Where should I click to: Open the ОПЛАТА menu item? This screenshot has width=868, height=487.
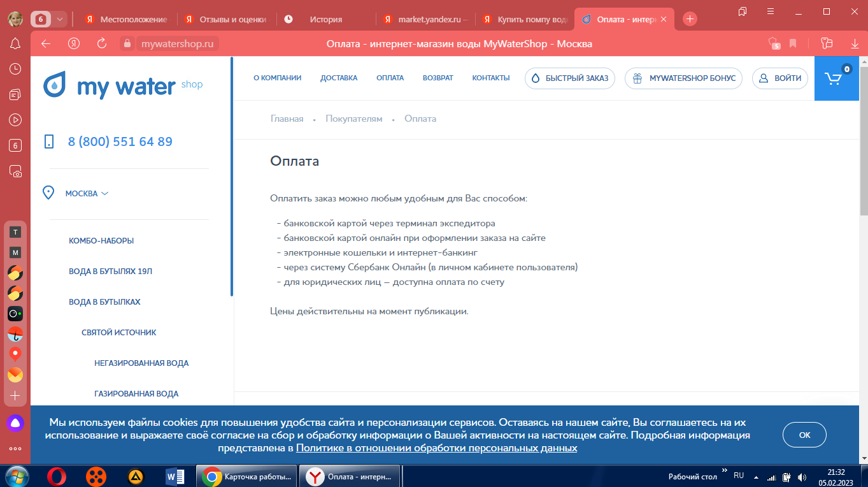[390, 78]
